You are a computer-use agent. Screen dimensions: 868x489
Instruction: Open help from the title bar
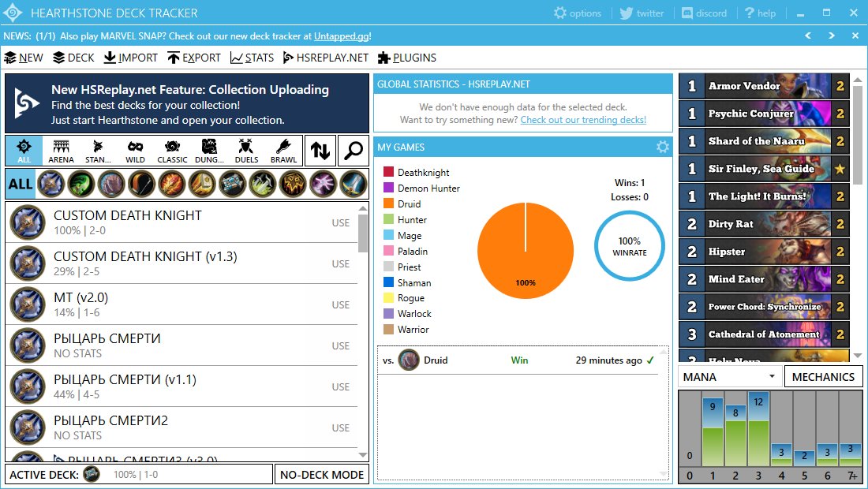(x=760, y=13)
